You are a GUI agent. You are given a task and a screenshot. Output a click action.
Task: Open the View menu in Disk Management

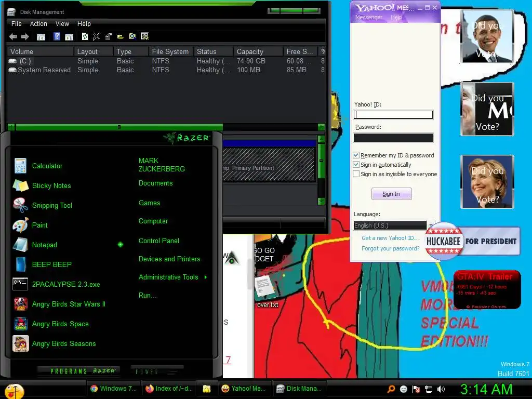tap(62, 24)
